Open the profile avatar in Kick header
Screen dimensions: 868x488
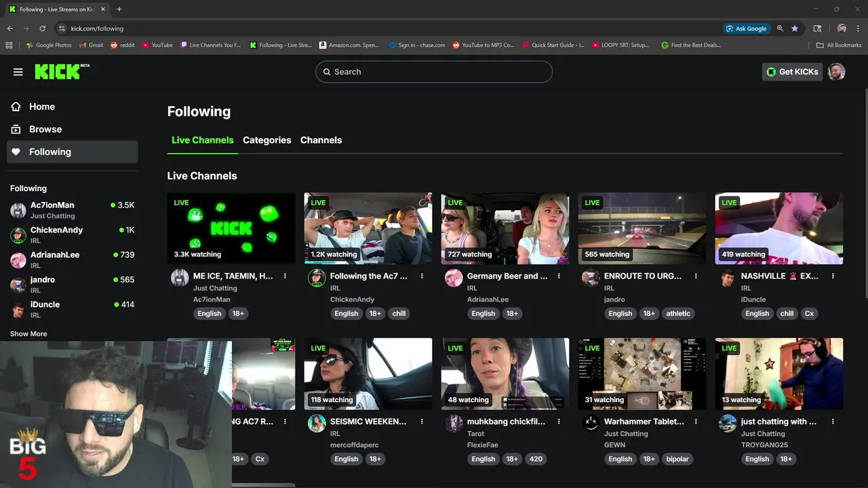pyautogui.click(x=837, y=72)
